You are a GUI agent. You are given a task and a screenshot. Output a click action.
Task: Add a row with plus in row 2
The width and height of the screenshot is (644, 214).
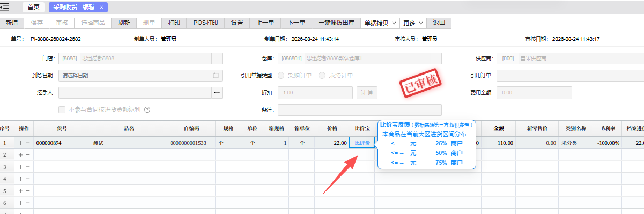pyautogui.click(x=21, y=155)
